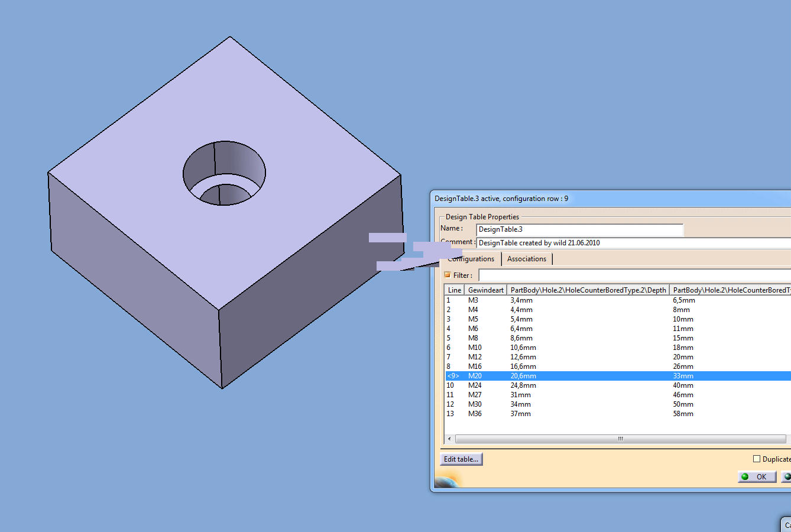Viewport: 791px width, 532px height.
Task: Click the counterbored hole on the block
Action: [x=224, y=173]
